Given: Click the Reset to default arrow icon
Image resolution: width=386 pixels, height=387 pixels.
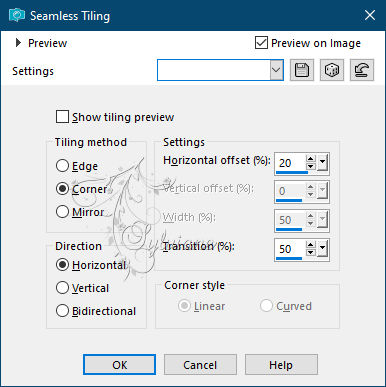Looking at the screenshot, I should click(362, 70).
